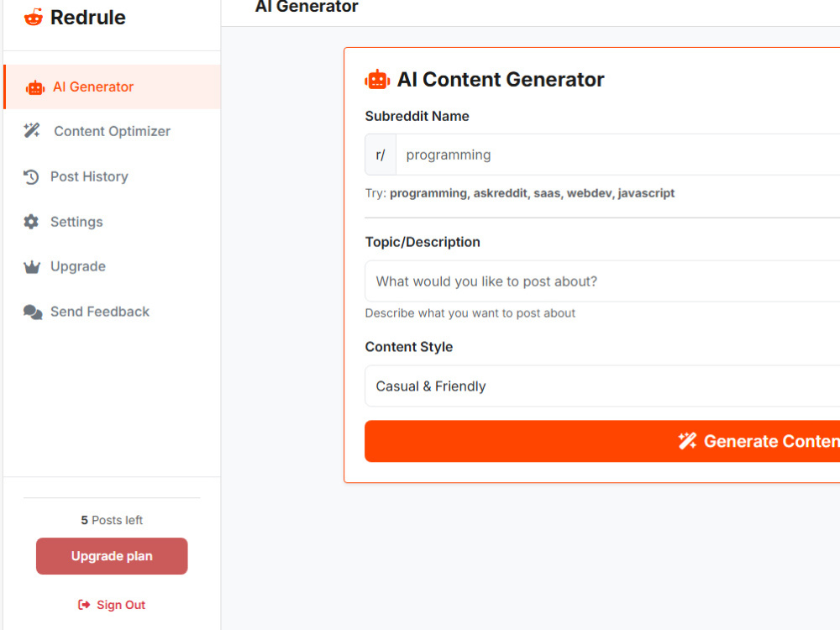Focus the Subreddit Name input field
This screenshot has height=630, width=840.
click(618, 155)
